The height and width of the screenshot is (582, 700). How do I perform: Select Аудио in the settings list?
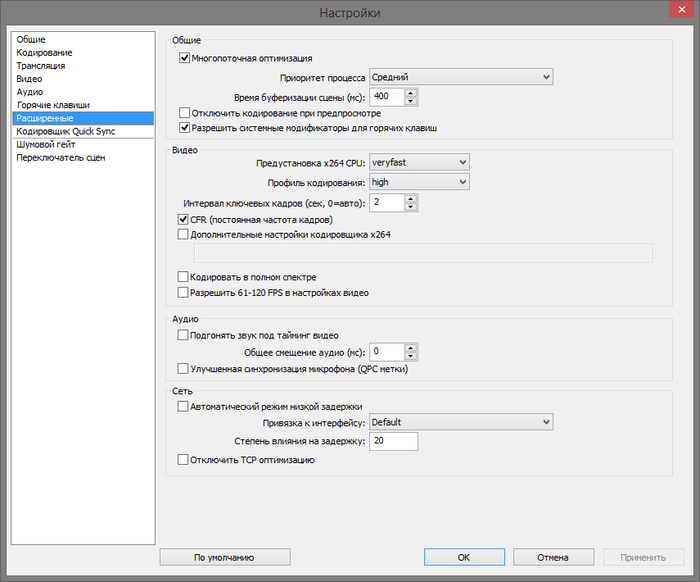[83, 92]
